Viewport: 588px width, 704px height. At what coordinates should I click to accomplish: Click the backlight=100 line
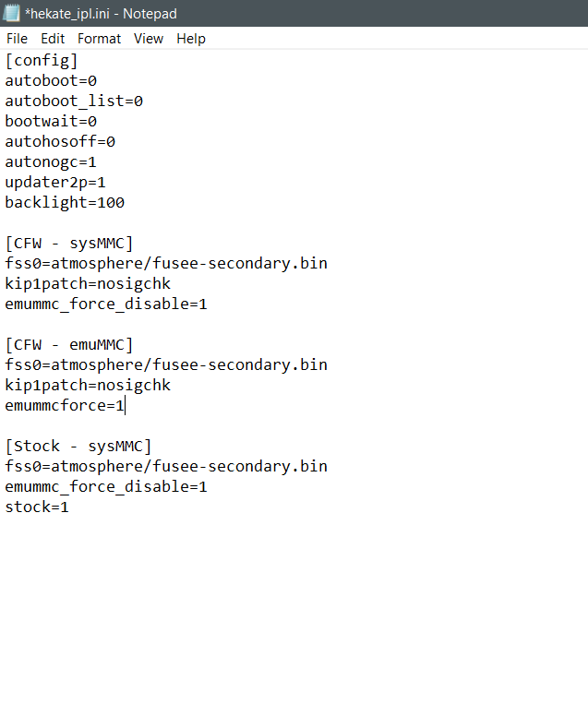tap(65, 202)
